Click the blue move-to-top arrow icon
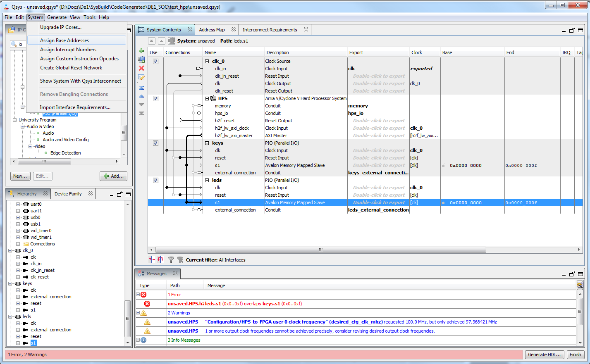This screenshot has height=364, width=590. [141, 88]
